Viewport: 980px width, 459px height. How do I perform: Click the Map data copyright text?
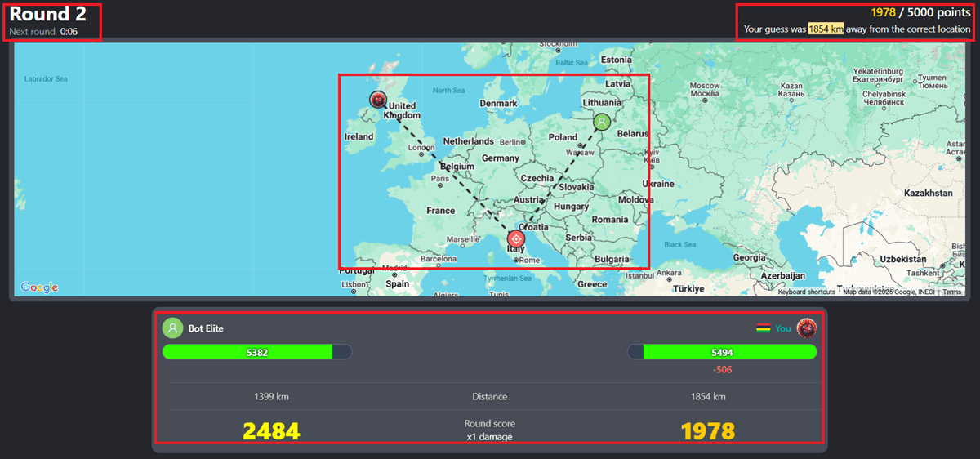tap(889, 292)
